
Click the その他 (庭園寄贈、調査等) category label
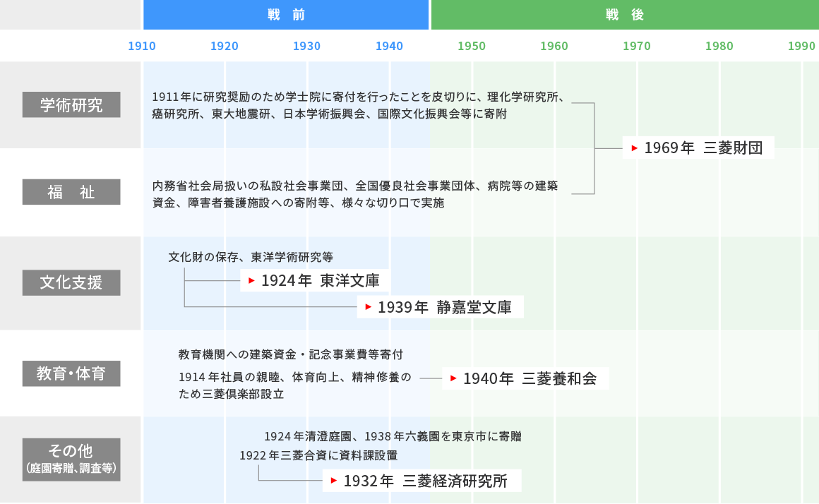pos(71,460)
